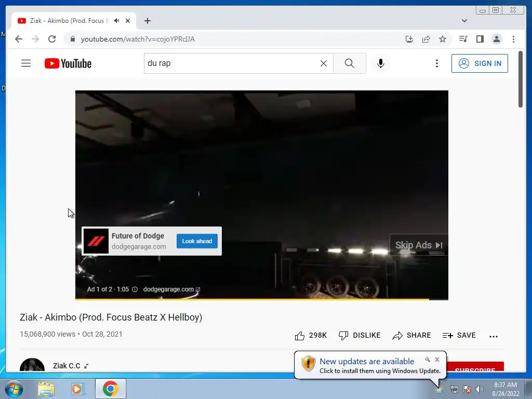Mute the tab via speaker icon
This screenshot has height=399, width=532.
click(x=117, y=21)
